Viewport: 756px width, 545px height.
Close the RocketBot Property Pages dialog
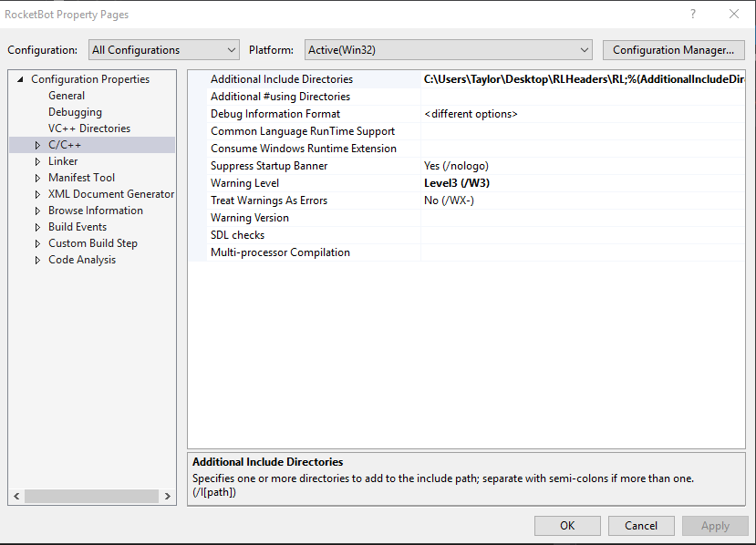pos(734,14)
